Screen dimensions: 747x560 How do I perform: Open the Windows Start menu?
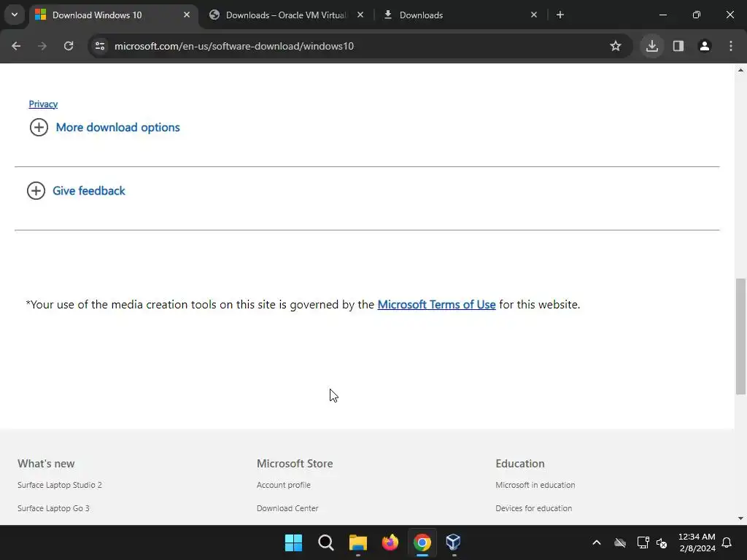point(293,542)
